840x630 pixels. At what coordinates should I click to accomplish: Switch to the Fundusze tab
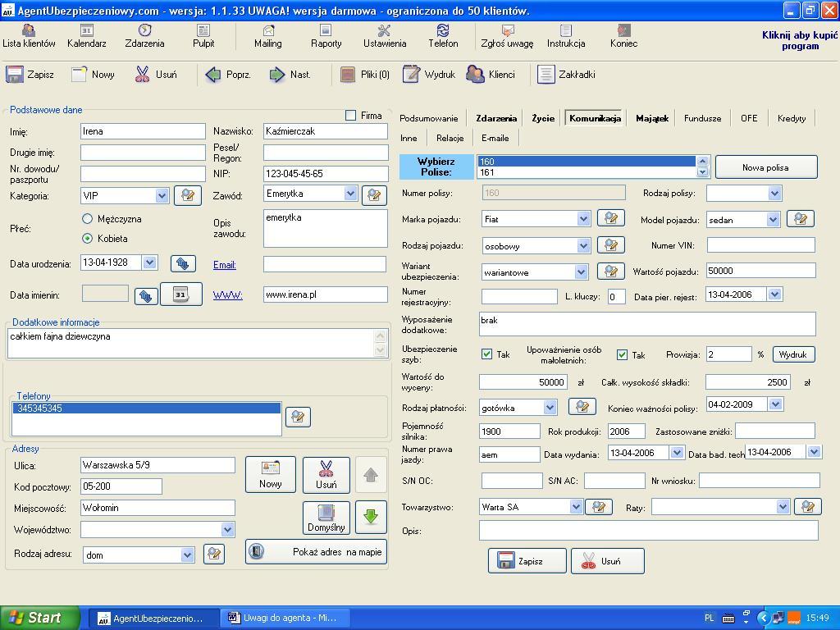702,118
